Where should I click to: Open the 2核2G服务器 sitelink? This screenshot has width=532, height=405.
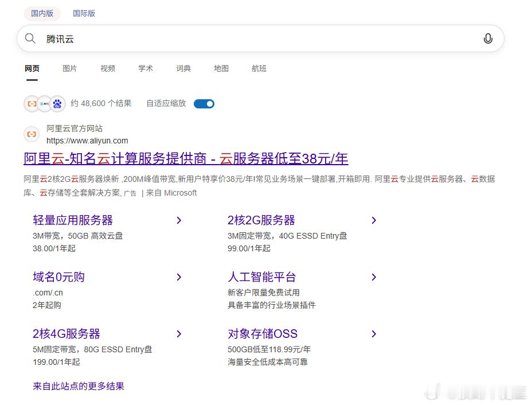click(x=261, y=220)
